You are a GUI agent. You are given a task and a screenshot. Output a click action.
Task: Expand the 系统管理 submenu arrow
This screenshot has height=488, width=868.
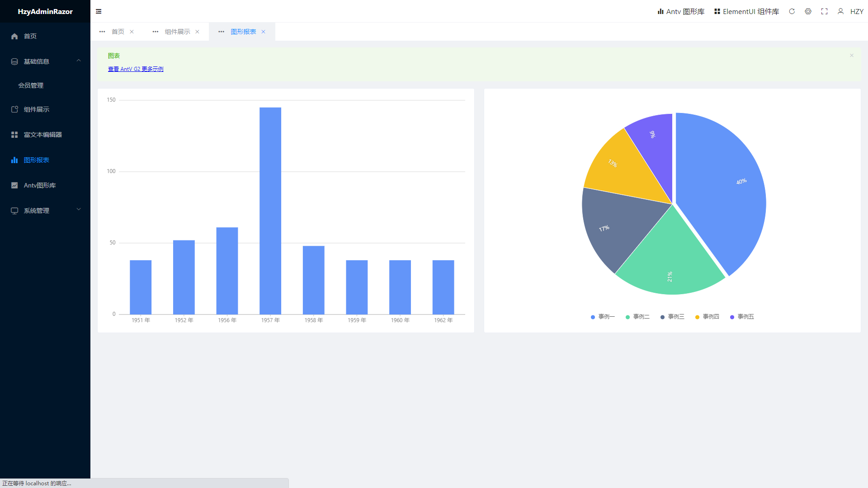[x=79, y=209]
